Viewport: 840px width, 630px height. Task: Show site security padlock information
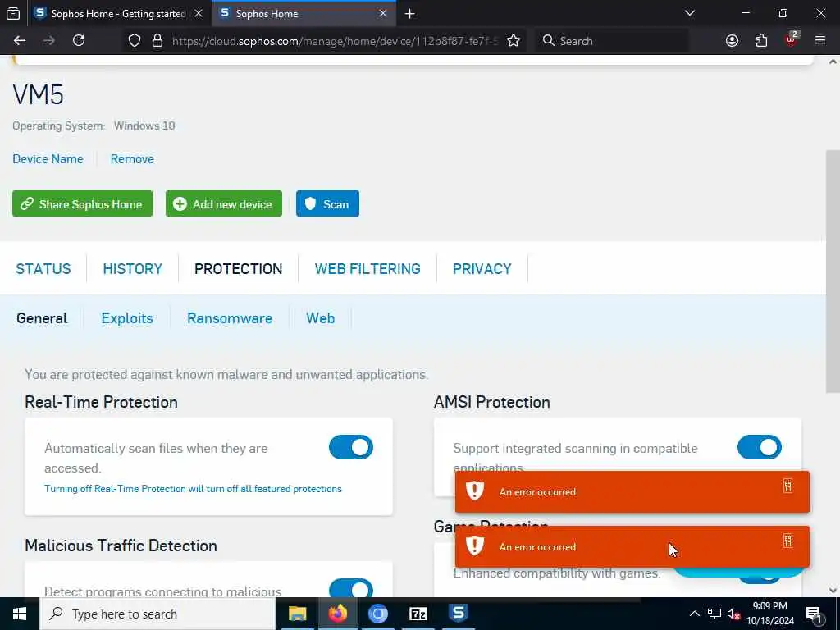click(157, 41)
